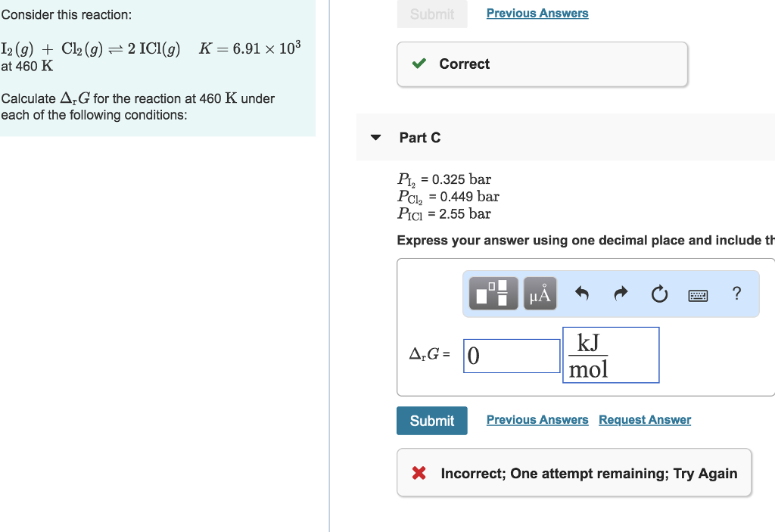775x532 pixels.
Task: Click the µÅ units insertion icon
Action: (x=540, y=294)
